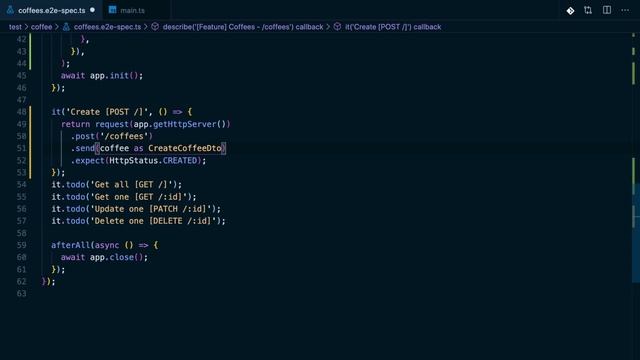Click the 'coffee' breadcrumb folder
The image size is (640, 360).
42,27
